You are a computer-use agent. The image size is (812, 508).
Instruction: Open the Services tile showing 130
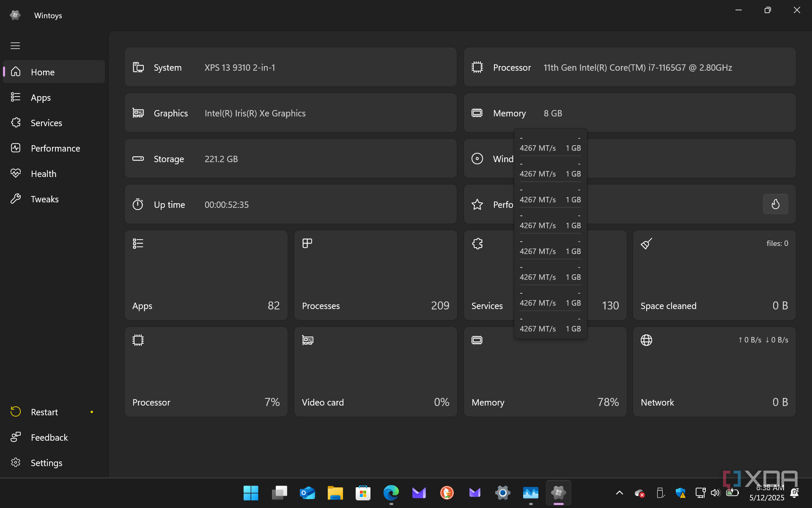pyautogui.click(x=488, y=275)
